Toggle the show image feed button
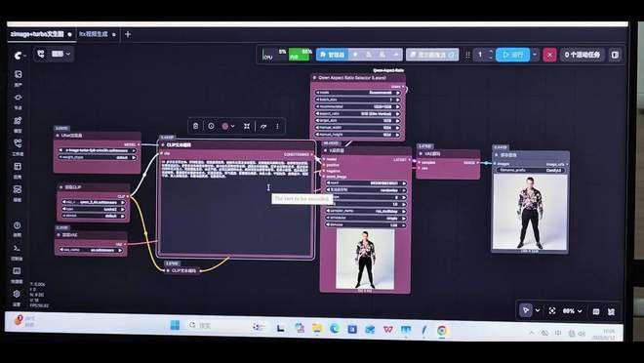 (432, 55)
